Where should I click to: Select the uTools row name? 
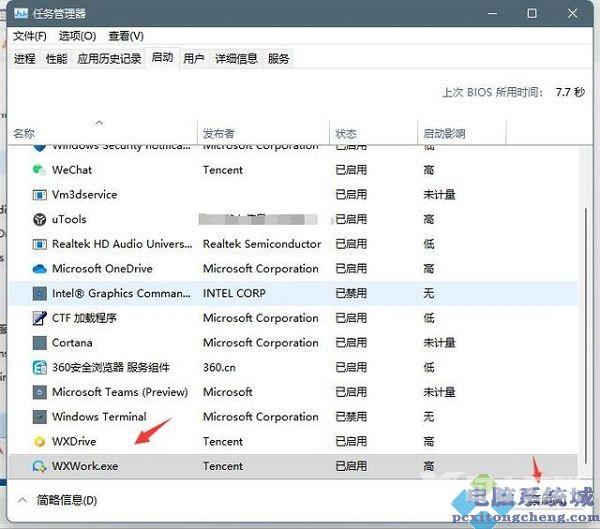(69, 219)
